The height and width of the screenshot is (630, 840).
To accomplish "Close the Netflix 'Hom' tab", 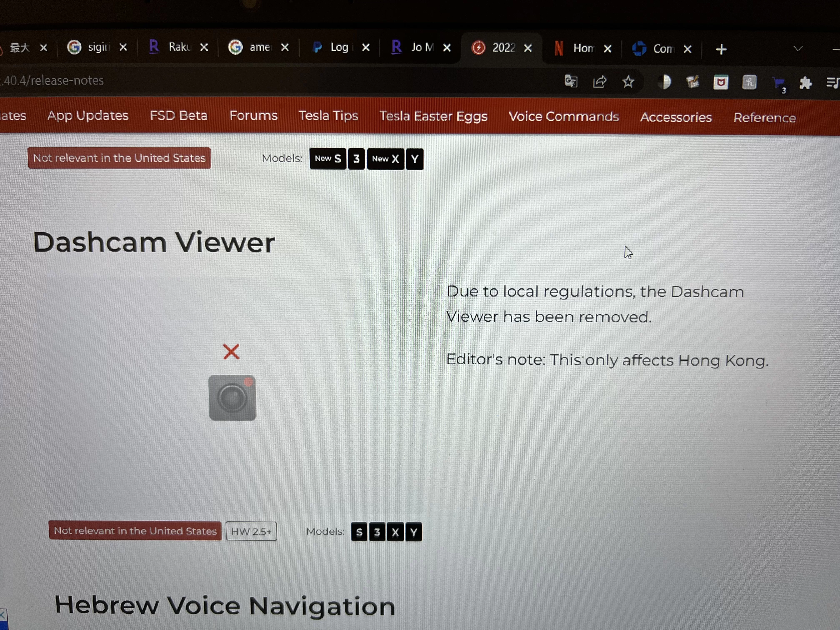I will [607, 49].
